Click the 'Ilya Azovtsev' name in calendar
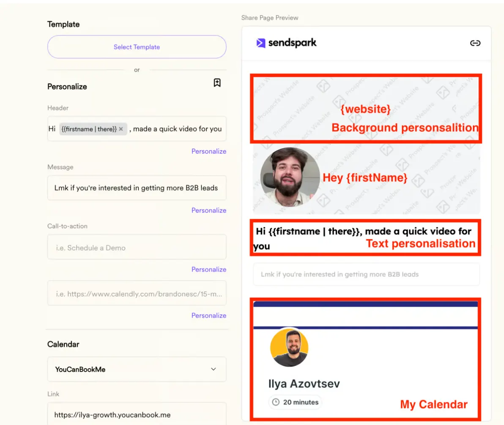 pos(304,384)
